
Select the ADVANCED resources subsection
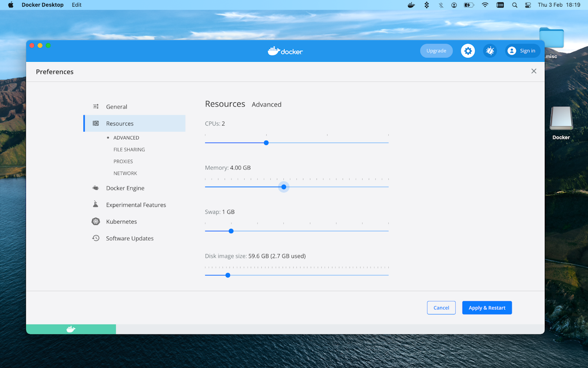pos(126,138)
